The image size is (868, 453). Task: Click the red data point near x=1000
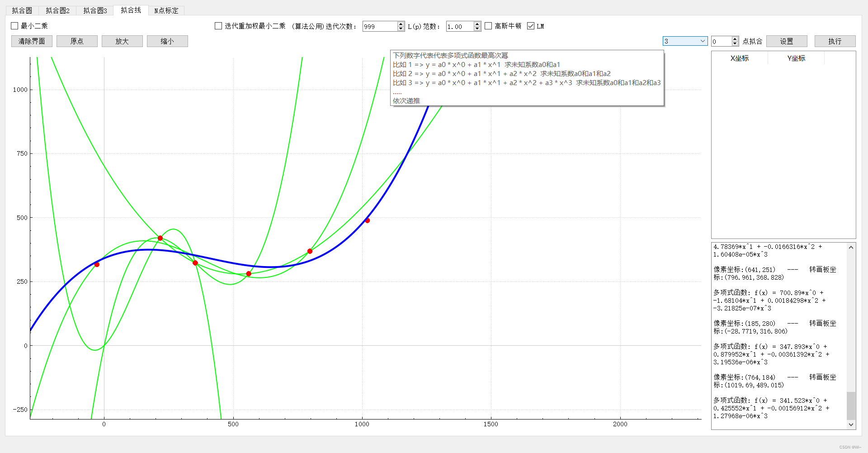point(368,221)
